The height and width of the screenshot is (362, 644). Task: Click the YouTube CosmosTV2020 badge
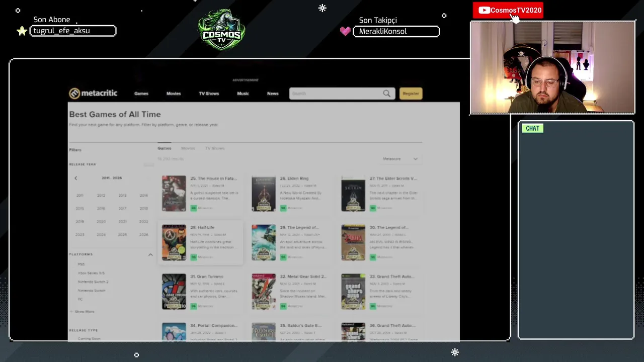[x=508, y=10]
